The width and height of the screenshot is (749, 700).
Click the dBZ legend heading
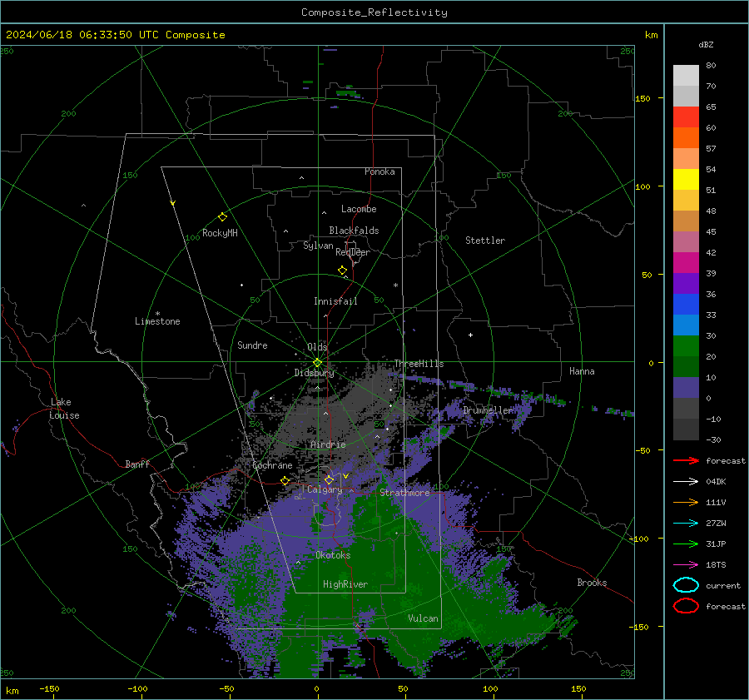pyautogui.click(x=706, y=44)
